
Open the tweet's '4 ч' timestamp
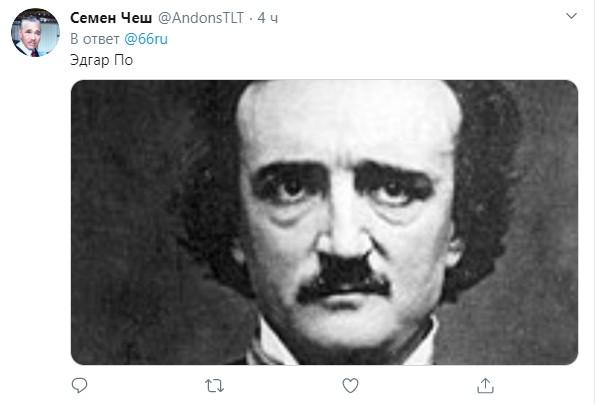(268, 18)
